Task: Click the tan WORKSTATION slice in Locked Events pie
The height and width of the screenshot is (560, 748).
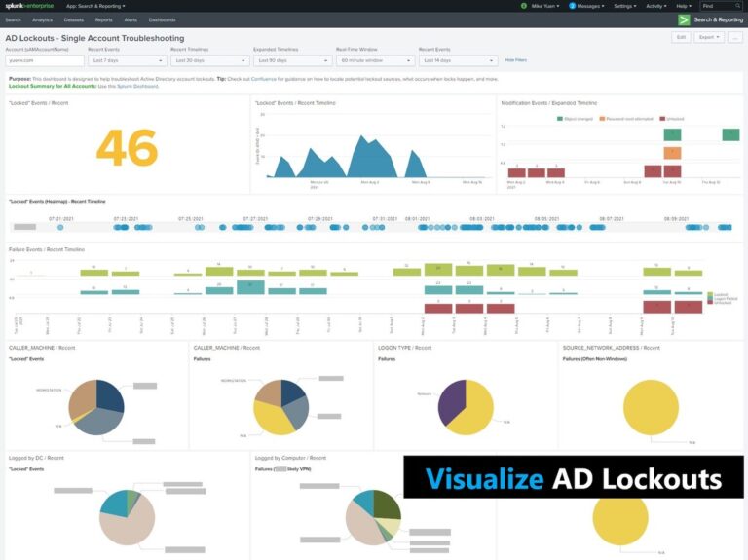Action: tap(81, 399)
